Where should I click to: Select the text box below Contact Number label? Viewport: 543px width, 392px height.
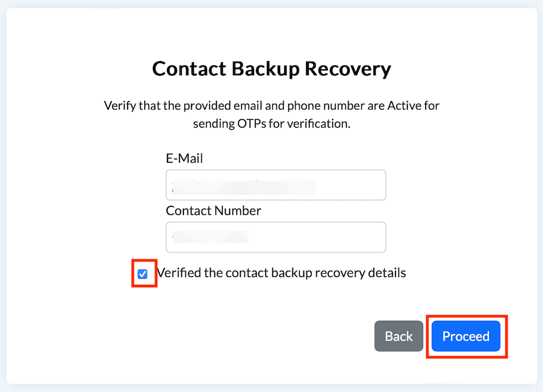point(276,237)
